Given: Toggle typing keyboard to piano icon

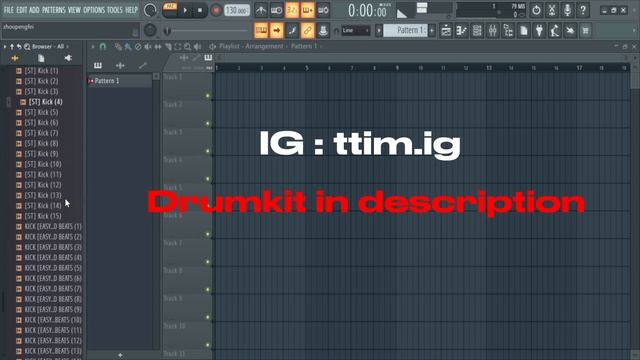Looking at the screenshot, I should [261, 30].
